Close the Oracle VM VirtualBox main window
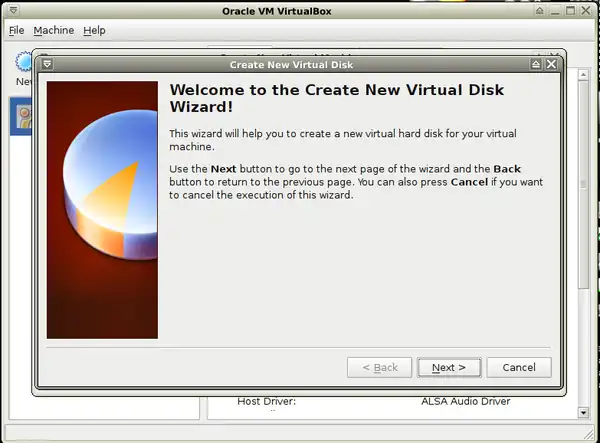This screenshot has width=600, height=443. (588, 10)
